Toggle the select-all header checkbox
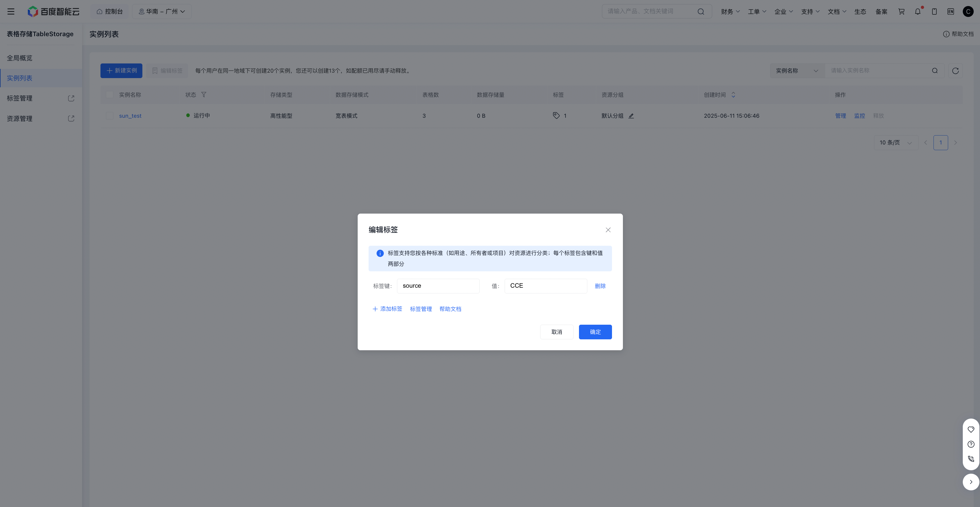This screenshot has width=980, height=507. point(110,95)
